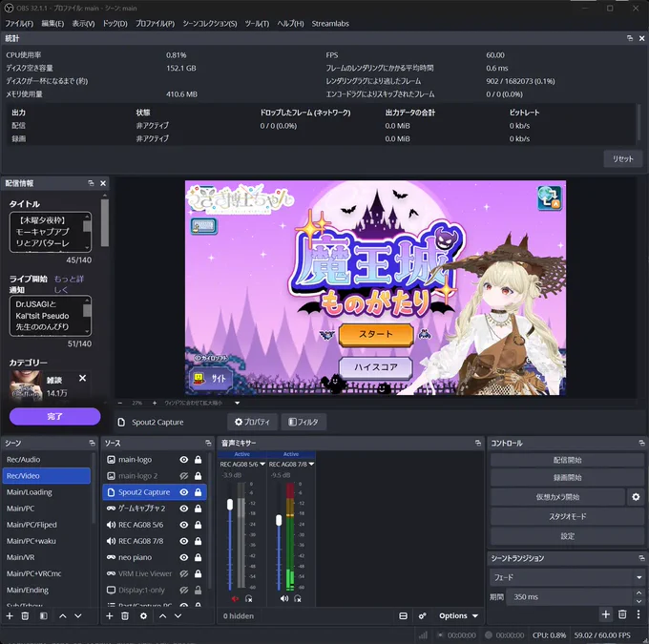The width and height of the screenshot is (649, 644).
Task: Unlock the REC AG08 5/6 source
Action: coord(199,525)
